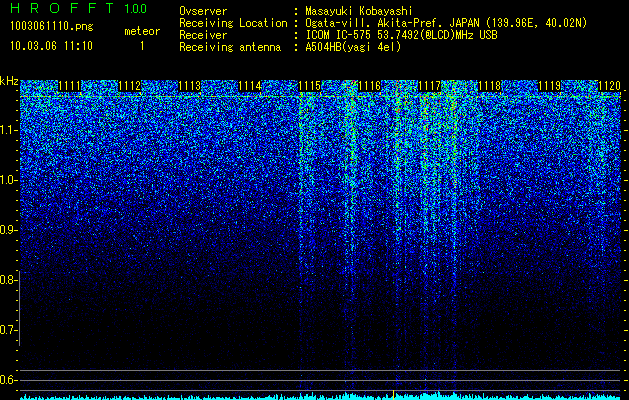This screenshot has height=400, width=629.
Task: Click the 0.9 frequency axis label
Action: (8, 230)
